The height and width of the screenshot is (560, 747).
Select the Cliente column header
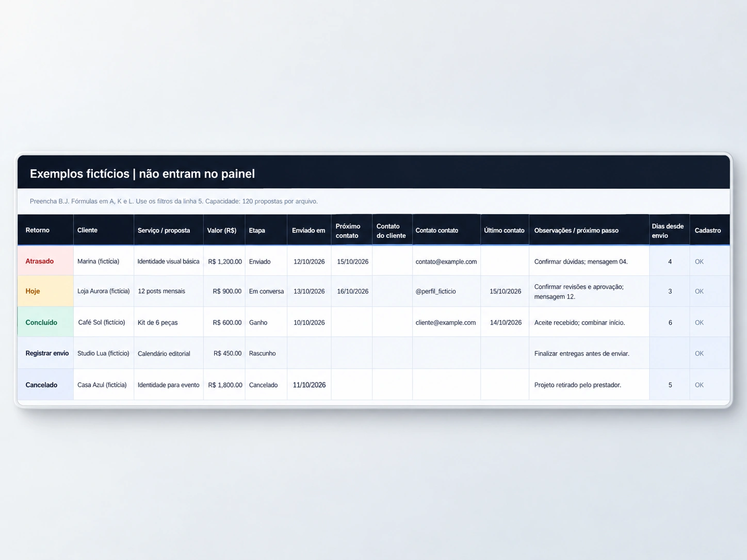(x=104, y=230)
